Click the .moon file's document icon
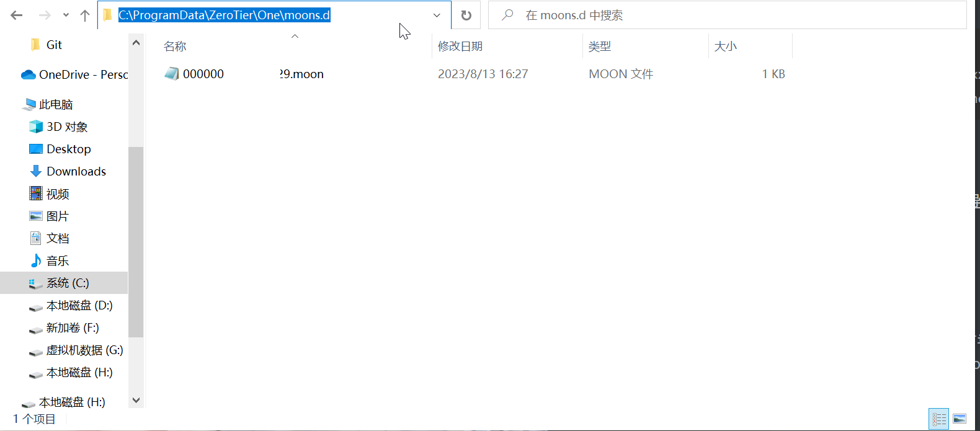This screenshot has width=980, height=431. pyautogui.click(x=172, y=74)
